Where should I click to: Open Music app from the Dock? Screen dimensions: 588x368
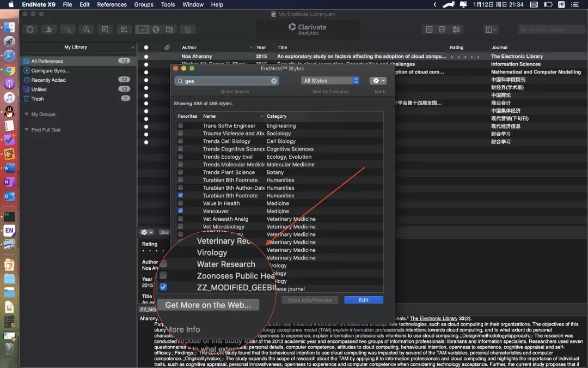[x=9, y=98]
